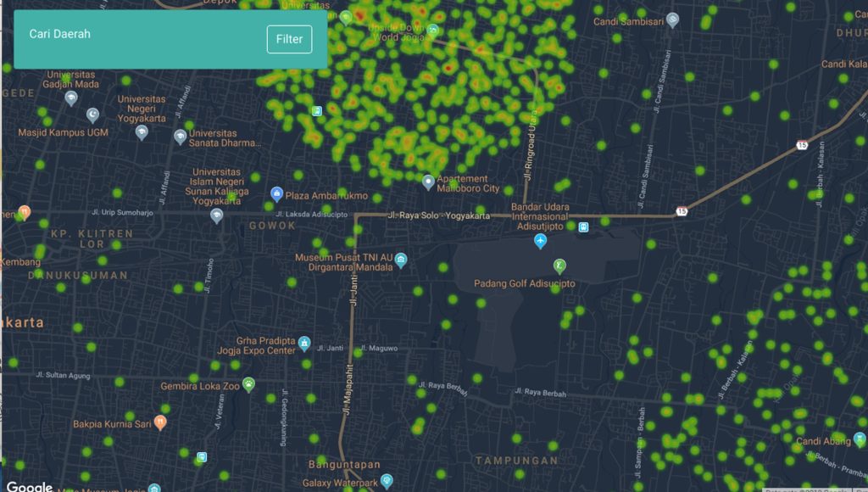Click the Masjid Kampus UGM mosque icon
Image resolution: width=868 pixels, height=492 pixels.
coord(92,115)
